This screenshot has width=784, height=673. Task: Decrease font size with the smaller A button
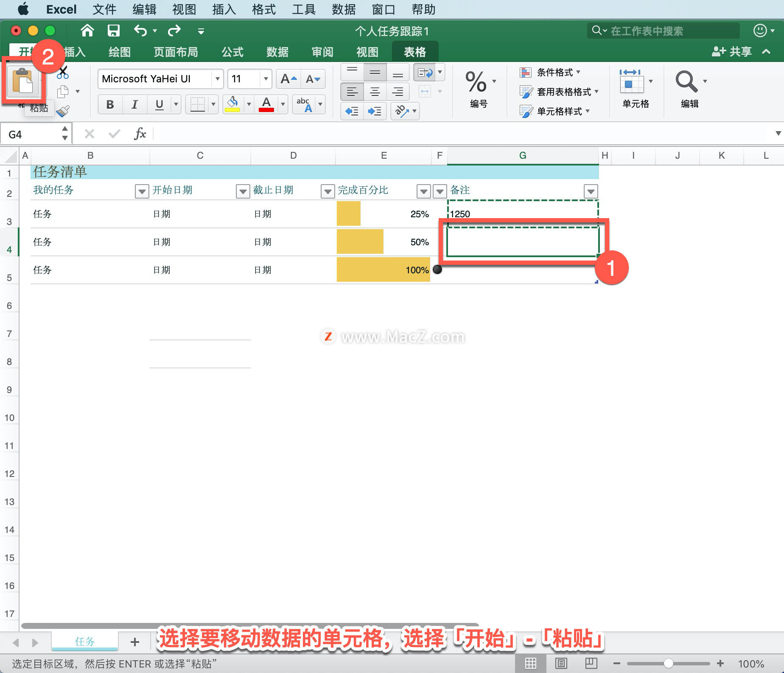313,79
